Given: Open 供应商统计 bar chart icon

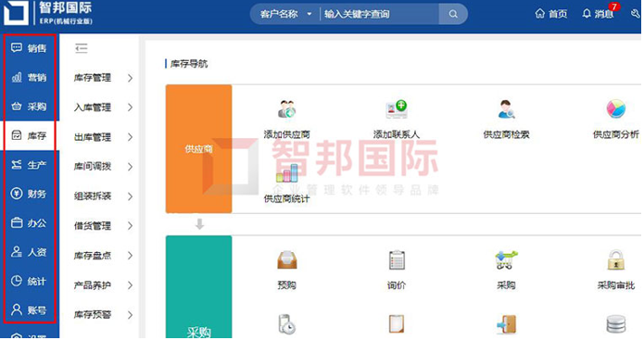Looking at the screenshot, I should tap(286, 173).
